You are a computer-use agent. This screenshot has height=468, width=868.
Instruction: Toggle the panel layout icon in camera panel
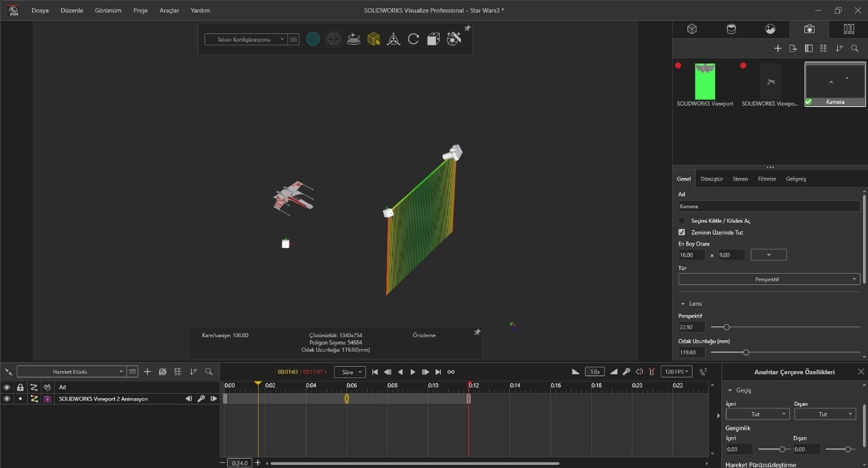809,48
